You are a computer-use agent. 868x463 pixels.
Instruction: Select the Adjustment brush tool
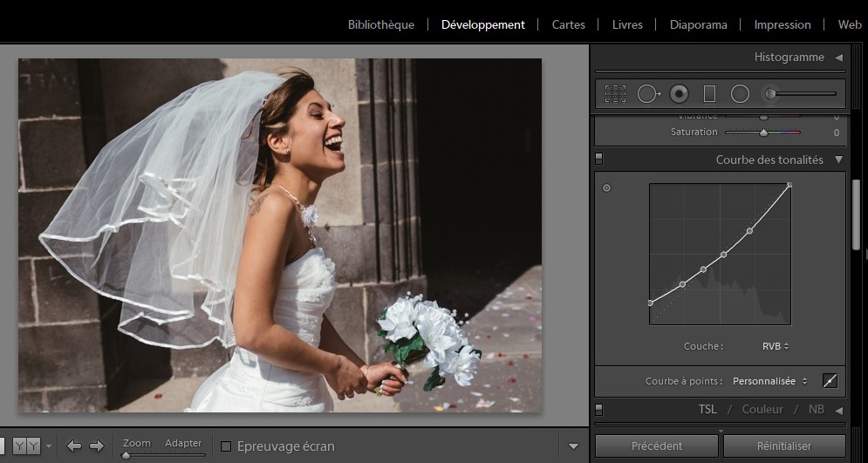(x=770, y=94)
